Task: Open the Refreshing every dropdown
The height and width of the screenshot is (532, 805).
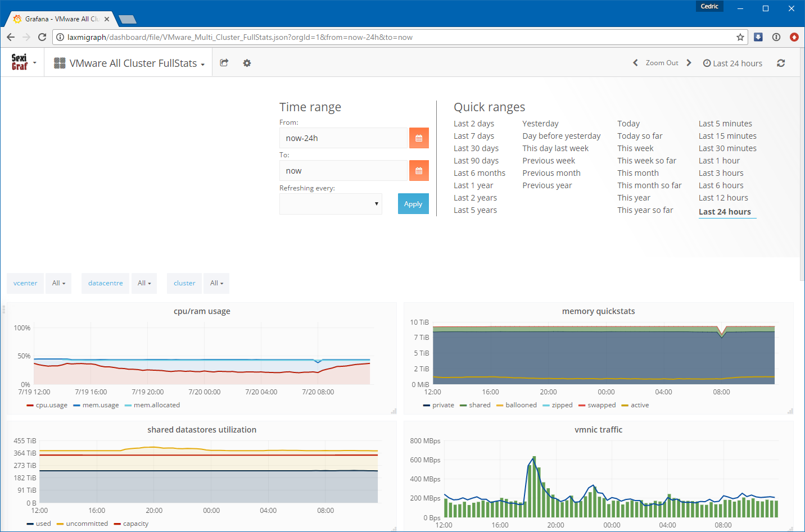Action: click(x=331, y=204)
